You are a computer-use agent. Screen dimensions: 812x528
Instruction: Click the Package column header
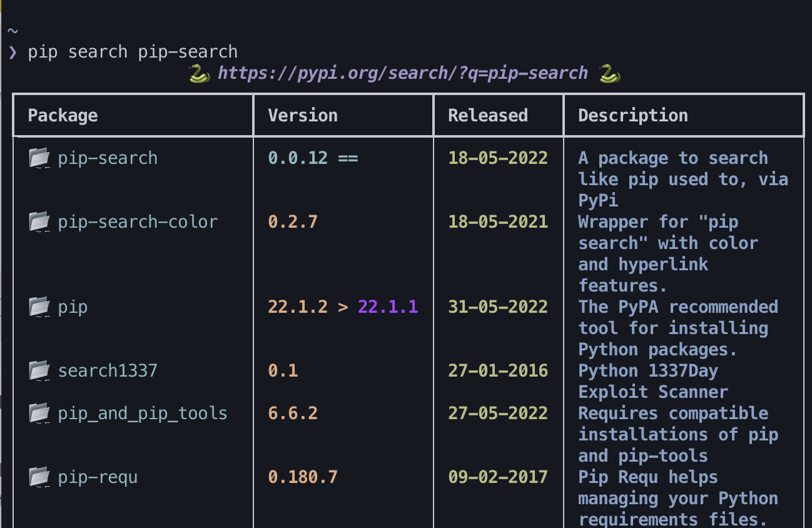pos(62,115)
